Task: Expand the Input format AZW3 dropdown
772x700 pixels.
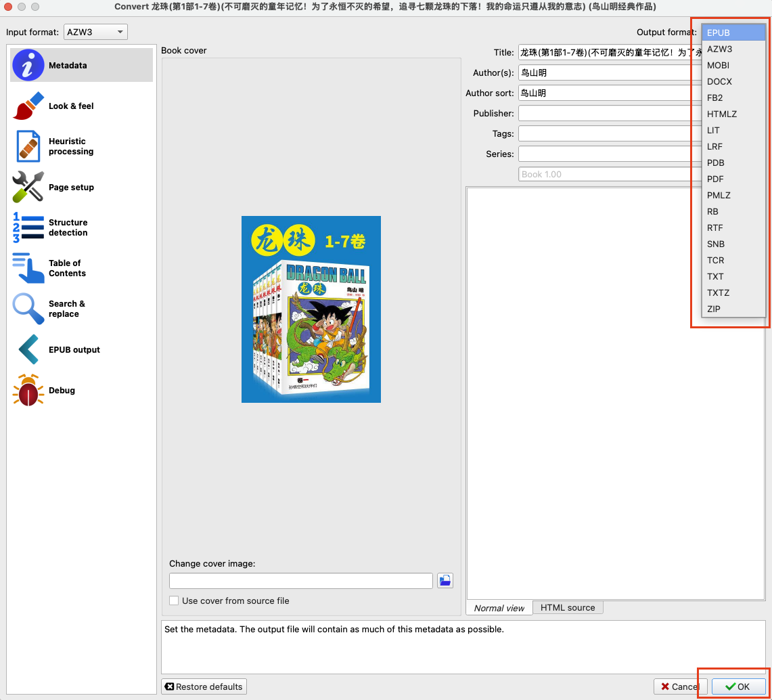Action: pyautogui.click(x=95, y=32)
